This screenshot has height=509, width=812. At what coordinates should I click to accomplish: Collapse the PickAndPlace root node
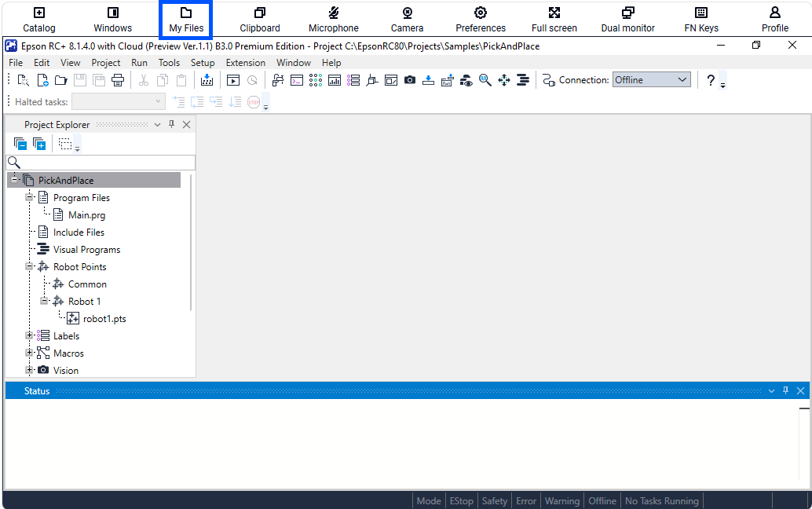coord(14,180)
